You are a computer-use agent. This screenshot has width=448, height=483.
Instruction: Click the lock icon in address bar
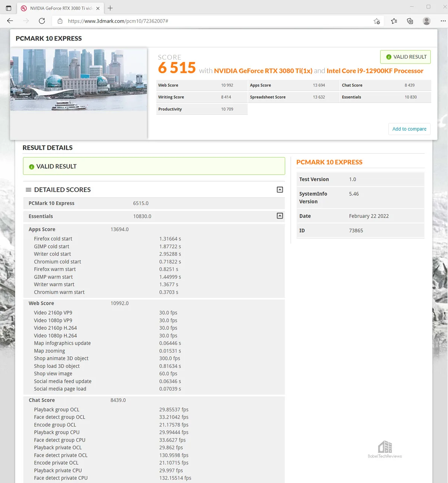tap(60, 21)
